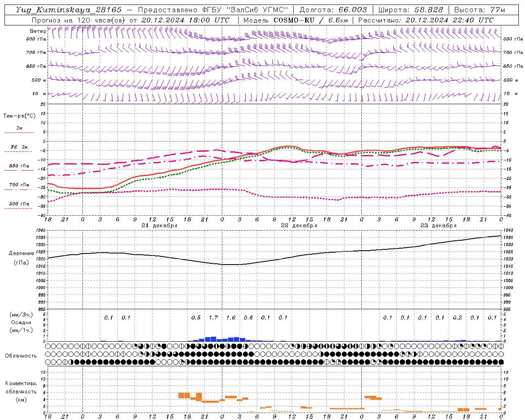525x420 pixels.
Task: Click the 22 декабря date label under the temperature chart
Action: pyautogui.click(x=299, y=225)
